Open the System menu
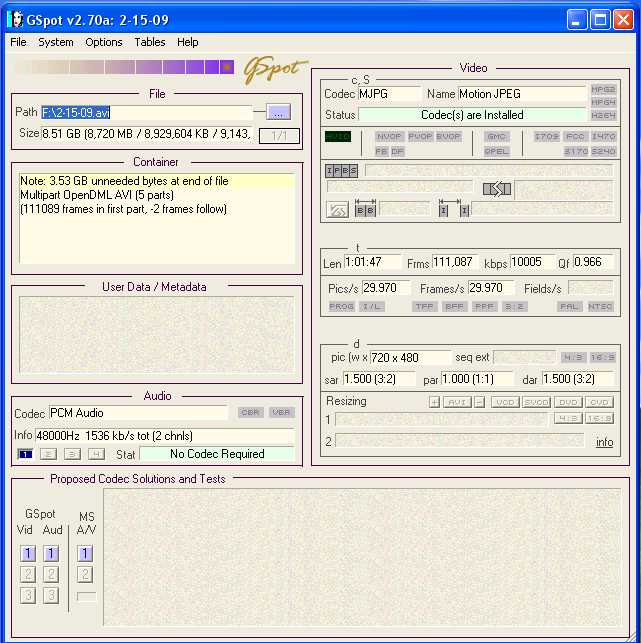Viewport: 641px width, 643px height. (x=56, y=42)
